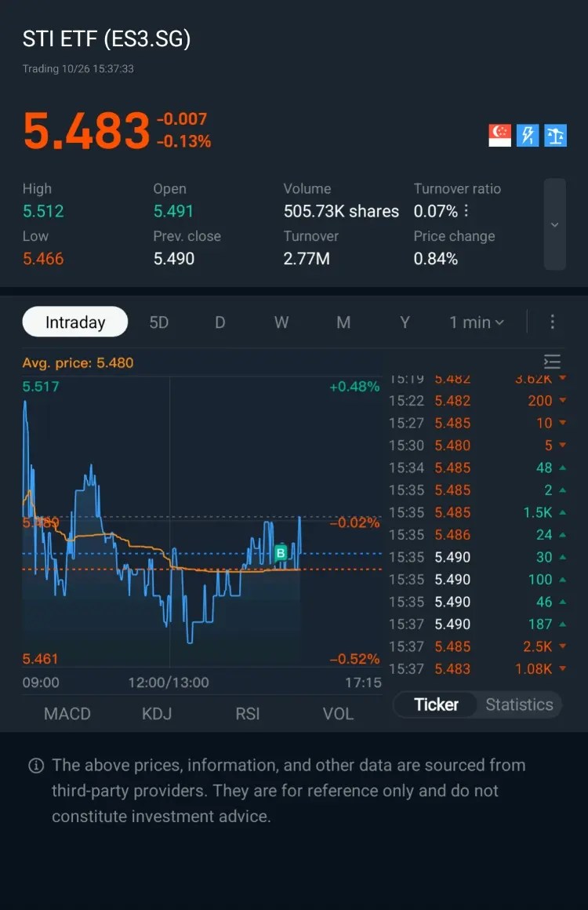Image resolution: width=588 pixels, height=910 pixels.
Task: Open chart options three-dot menu
Action: (552, 322)
